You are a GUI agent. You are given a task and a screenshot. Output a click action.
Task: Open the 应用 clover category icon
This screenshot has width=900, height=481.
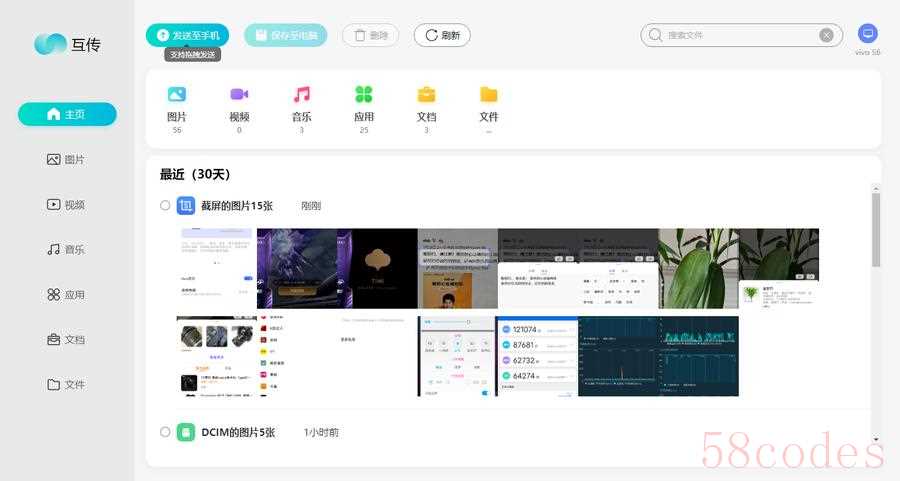coord(364,95)
